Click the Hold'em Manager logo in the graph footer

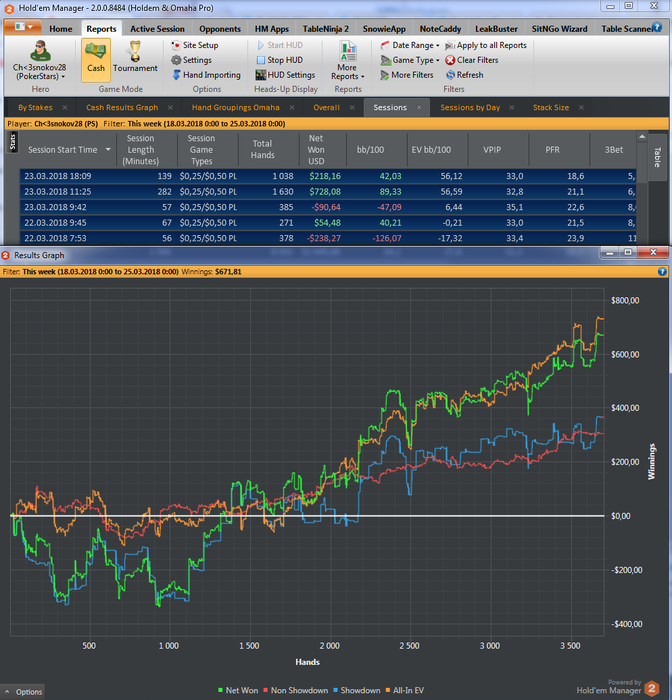click(x=652, y=688)
